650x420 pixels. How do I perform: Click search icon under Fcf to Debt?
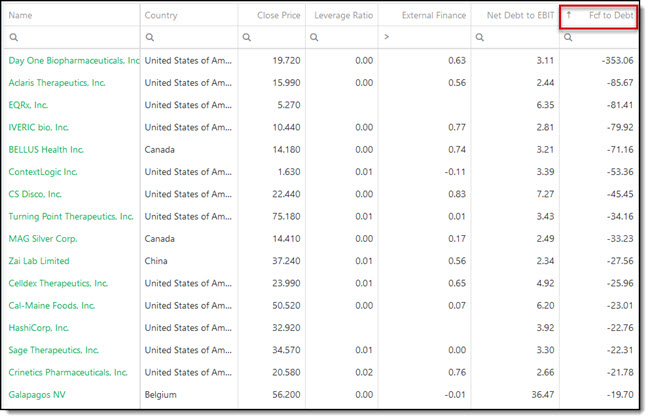[x=568, y=37]
